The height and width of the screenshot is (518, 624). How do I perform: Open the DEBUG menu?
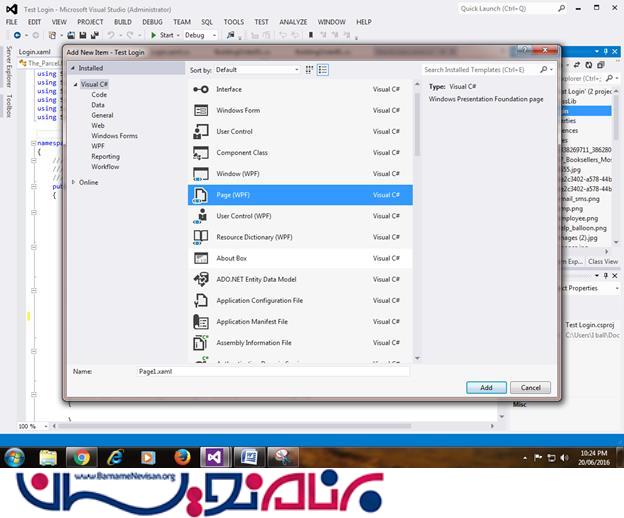point(152,22)
